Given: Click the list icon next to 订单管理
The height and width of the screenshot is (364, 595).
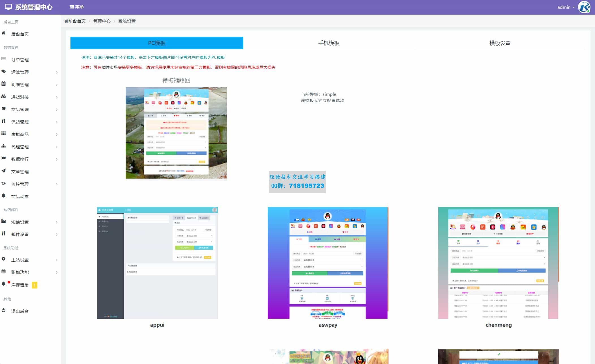Looking at the screenshot, I should (x=4, y=59).
